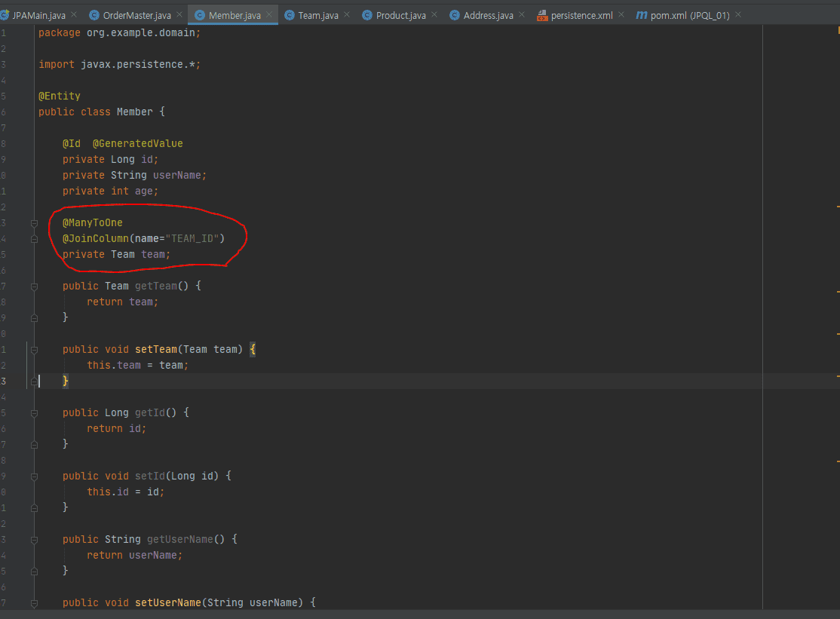Click the fold end marker closing getTeam()
840x619 pixels.
coord(34,318)
